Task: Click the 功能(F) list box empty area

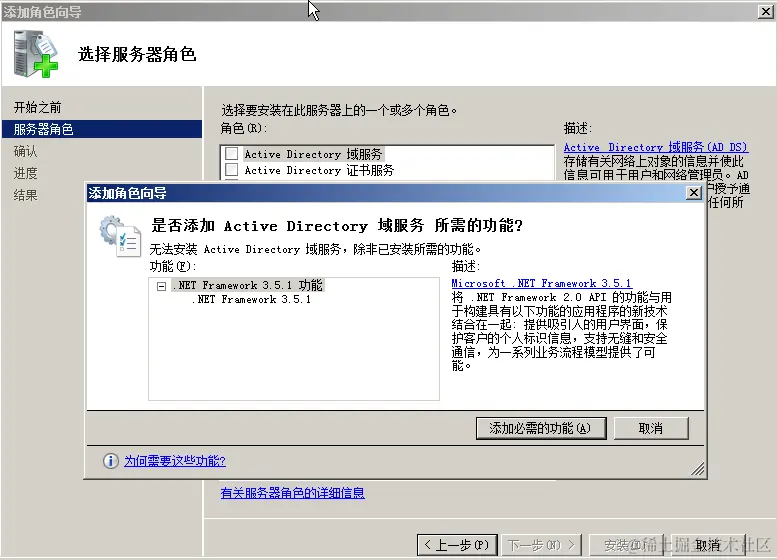Action: 294,354
